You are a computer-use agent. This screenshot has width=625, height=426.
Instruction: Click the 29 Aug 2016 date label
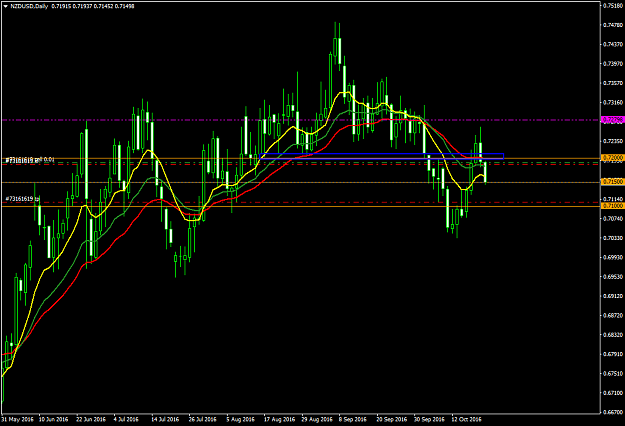[317, 419]
